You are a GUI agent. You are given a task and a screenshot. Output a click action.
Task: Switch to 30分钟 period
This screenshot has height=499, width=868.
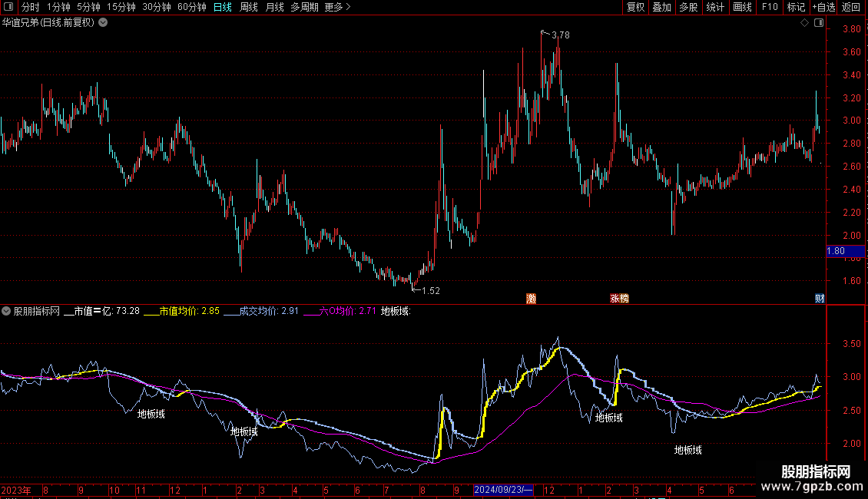click(x=157, y=7)
